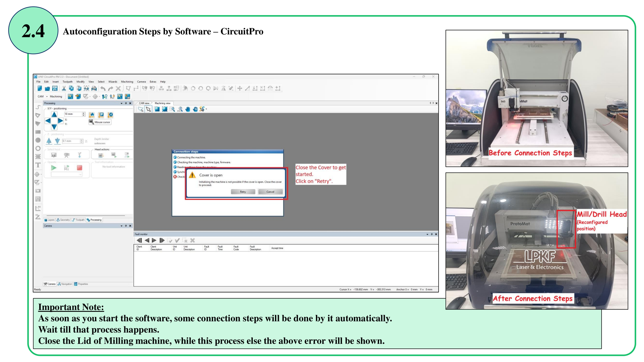This screenshot has height=362, width=644.
Task: Move head up with Y+ arrow
Action: 54,115
